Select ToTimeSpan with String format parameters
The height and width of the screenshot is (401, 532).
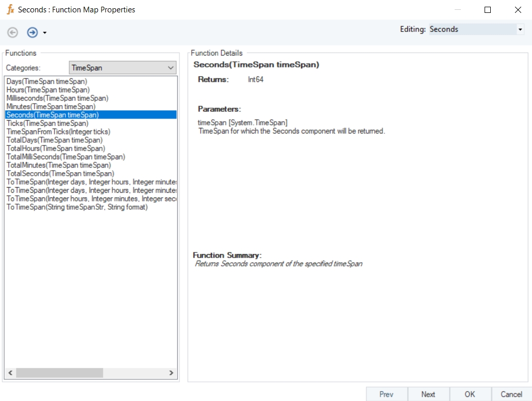[x=77, y=207]
